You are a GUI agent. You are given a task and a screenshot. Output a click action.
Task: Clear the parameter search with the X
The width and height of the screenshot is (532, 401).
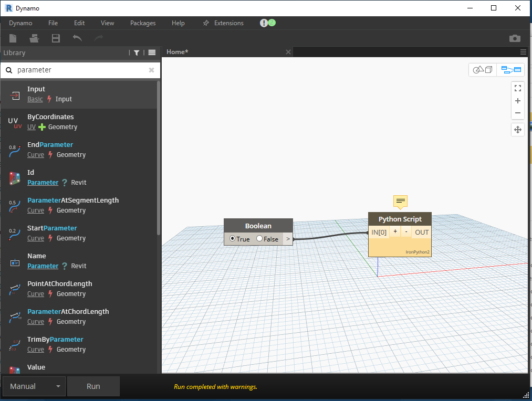pos(151,70)
